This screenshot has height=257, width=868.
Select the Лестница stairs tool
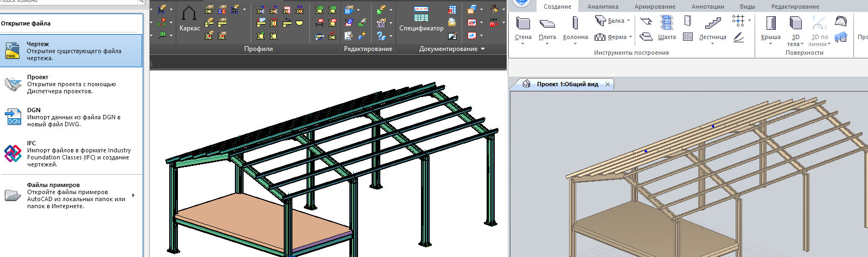[x=712, y=28]
